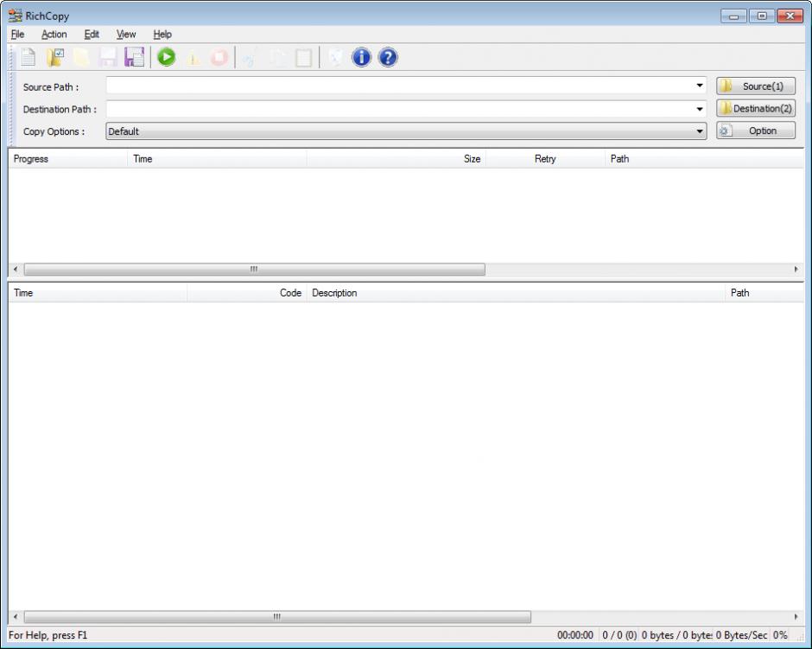Open the Help menu
This screenshot has width=812, height=649.
coord(162,35)
